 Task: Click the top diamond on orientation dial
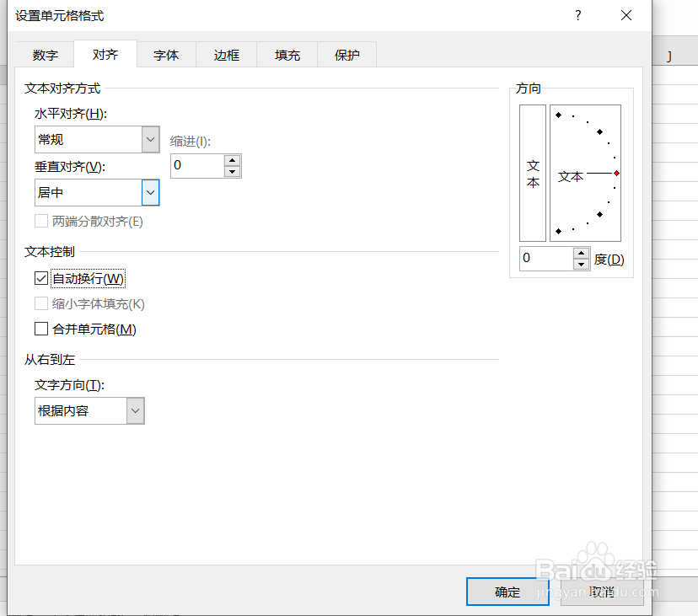tap(559, 115)
